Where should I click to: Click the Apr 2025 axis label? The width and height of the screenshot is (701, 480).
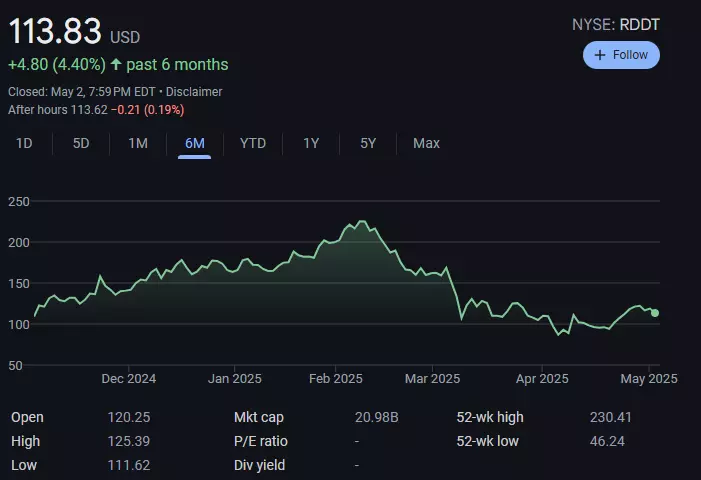(542, 379)
